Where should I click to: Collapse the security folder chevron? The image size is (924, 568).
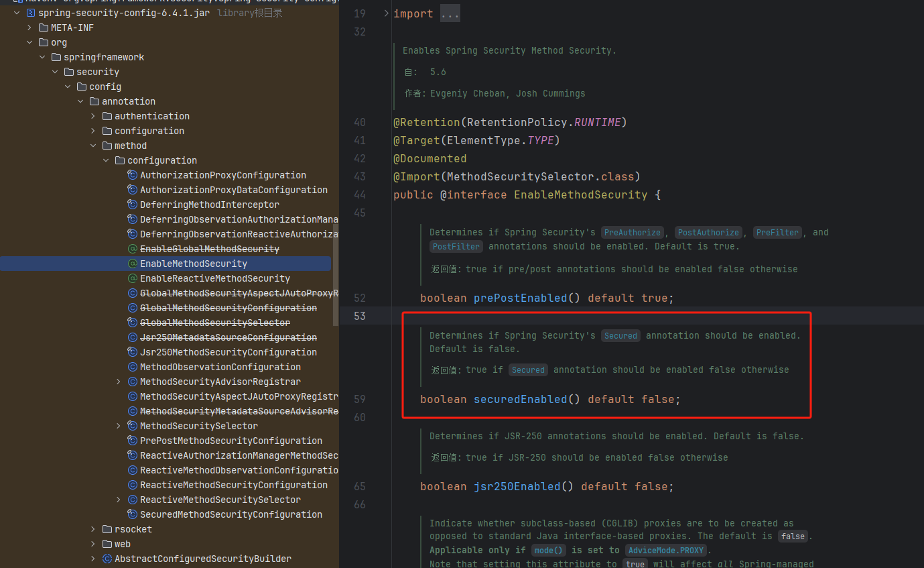click(55, 72)
